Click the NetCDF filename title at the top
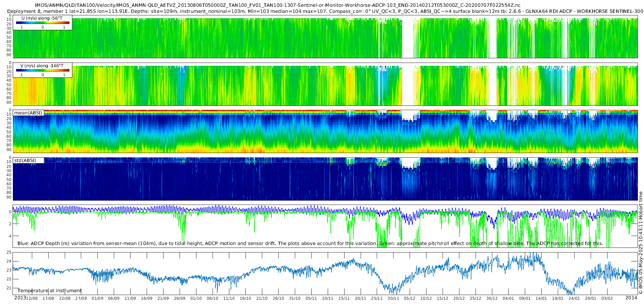Image resolution: width=644 pixels, height=304 pixels. pos(278,5)
